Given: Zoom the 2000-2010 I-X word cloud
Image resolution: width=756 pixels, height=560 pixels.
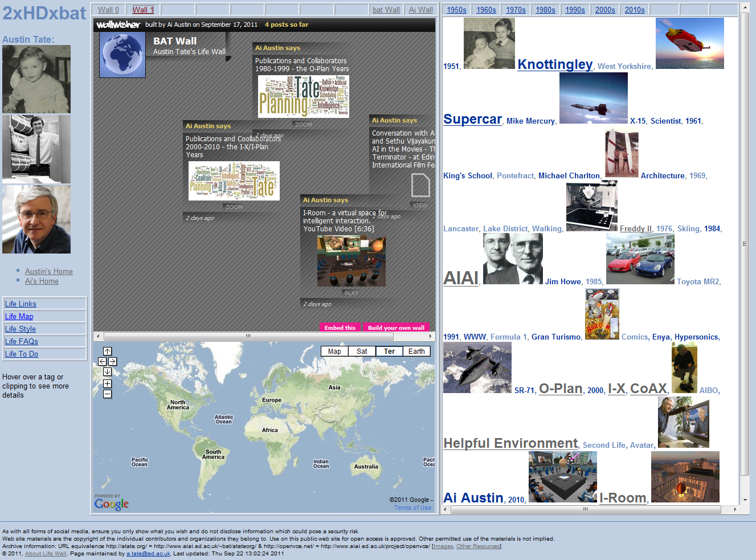Looking at the screenshot, I should click(x=234, y=207).
